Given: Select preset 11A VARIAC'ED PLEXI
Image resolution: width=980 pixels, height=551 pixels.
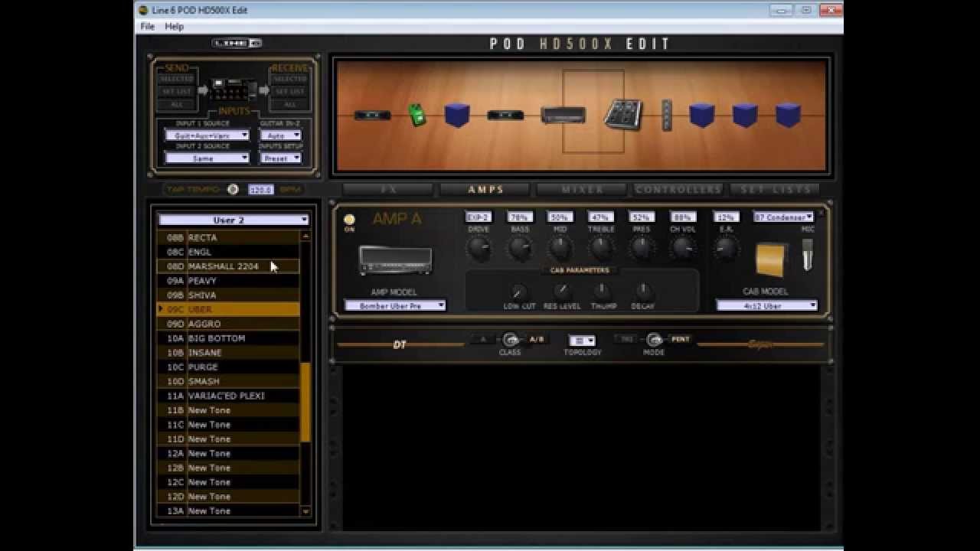Looking at the screenshot, I should pyautogui.click(x=228, y=396).
